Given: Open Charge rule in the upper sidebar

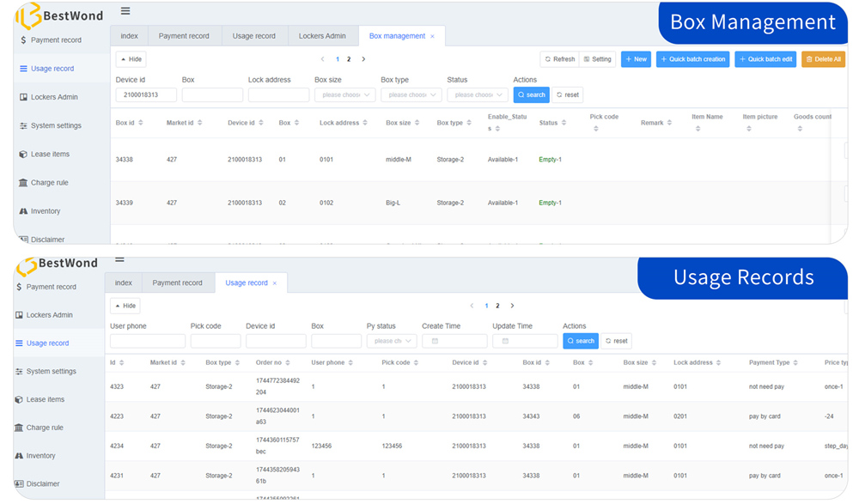Looking at the screenshot, I should coord(49,183).
